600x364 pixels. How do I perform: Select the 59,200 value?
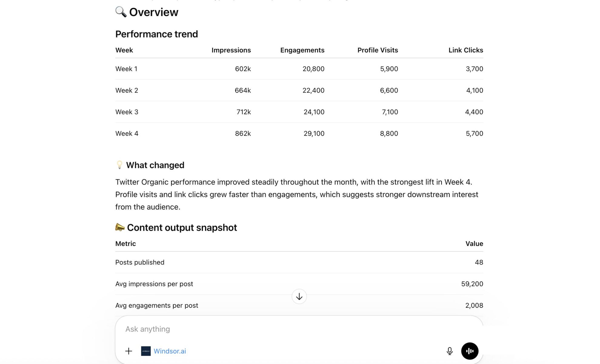pyautogui.click(x=472, y=284)
